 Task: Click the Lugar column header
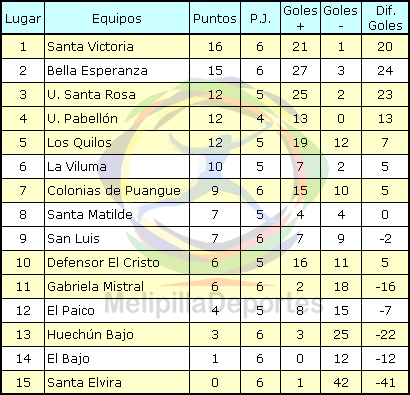pyautogui.click(x=23, y=18)
